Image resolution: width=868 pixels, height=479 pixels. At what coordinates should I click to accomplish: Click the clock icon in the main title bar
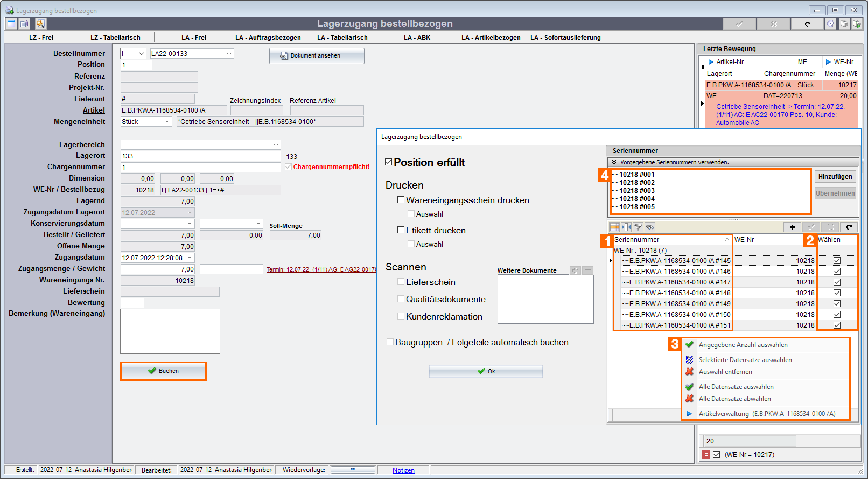coord(831,24)
